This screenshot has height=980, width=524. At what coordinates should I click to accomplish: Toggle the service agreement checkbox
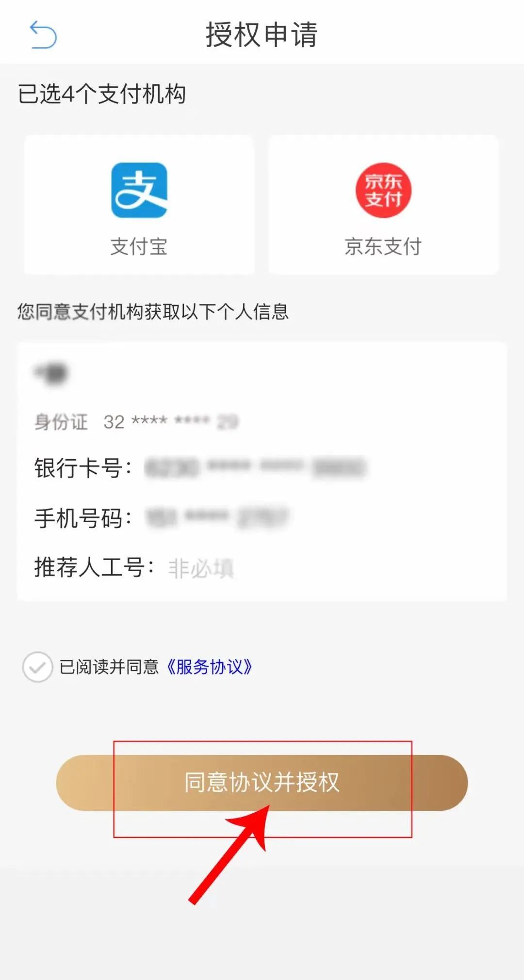point(37,667)
